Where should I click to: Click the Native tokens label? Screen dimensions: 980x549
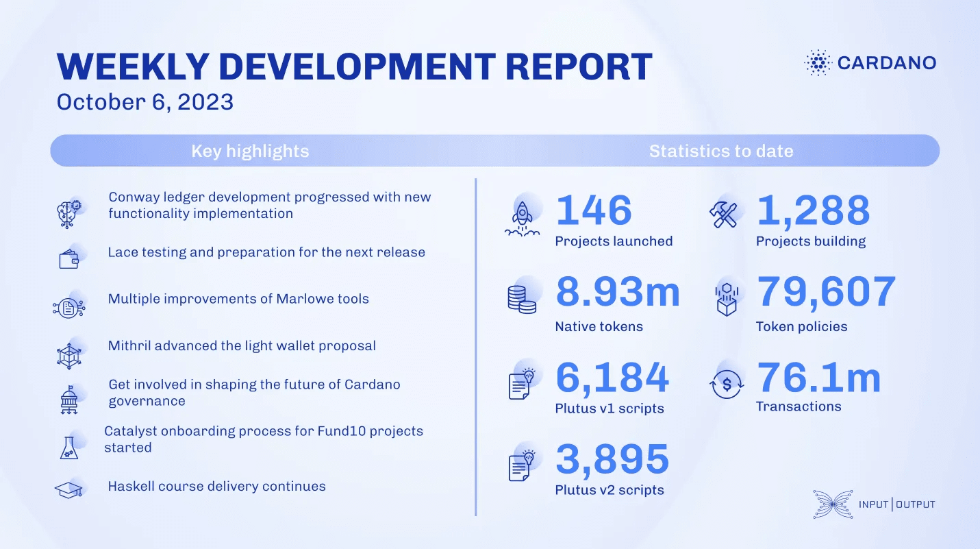tap(599, 327)
